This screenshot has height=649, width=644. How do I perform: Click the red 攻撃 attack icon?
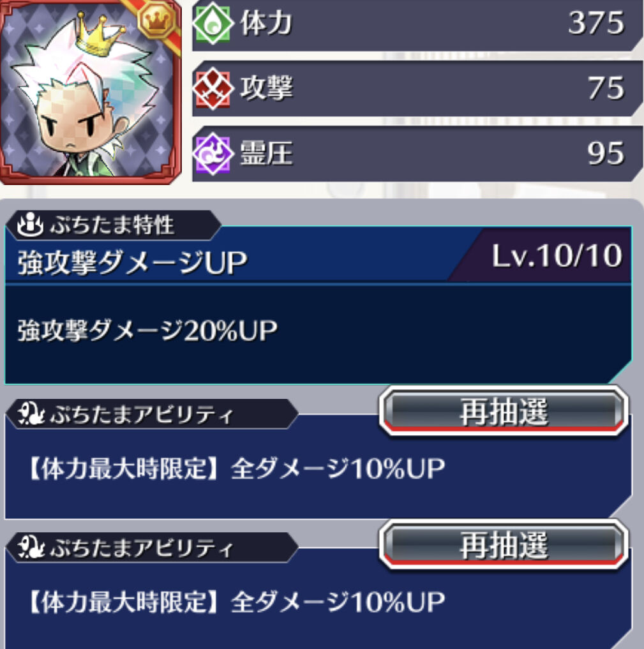click(213, 89)
